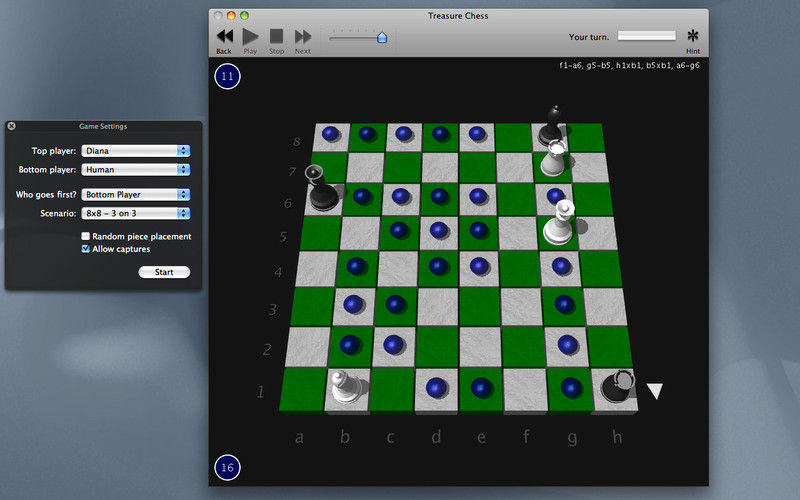Click the Next fast-forward icon
Image resolution: width=800 pixels, height=500 pixels.
303,37
